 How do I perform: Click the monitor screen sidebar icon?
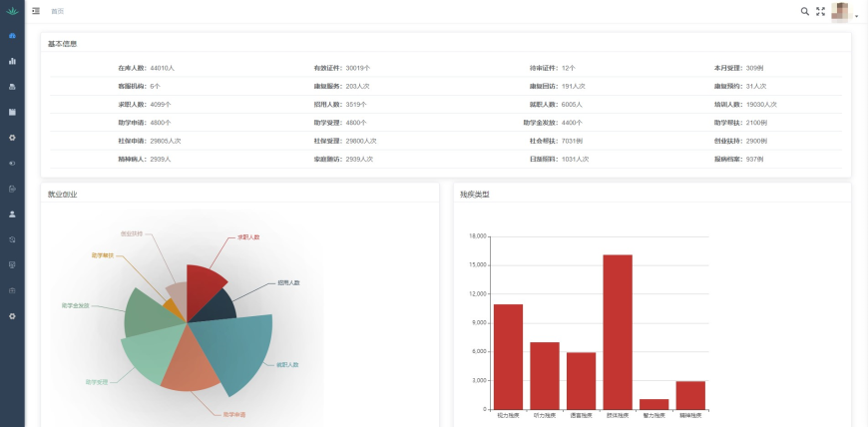point(12,265)
